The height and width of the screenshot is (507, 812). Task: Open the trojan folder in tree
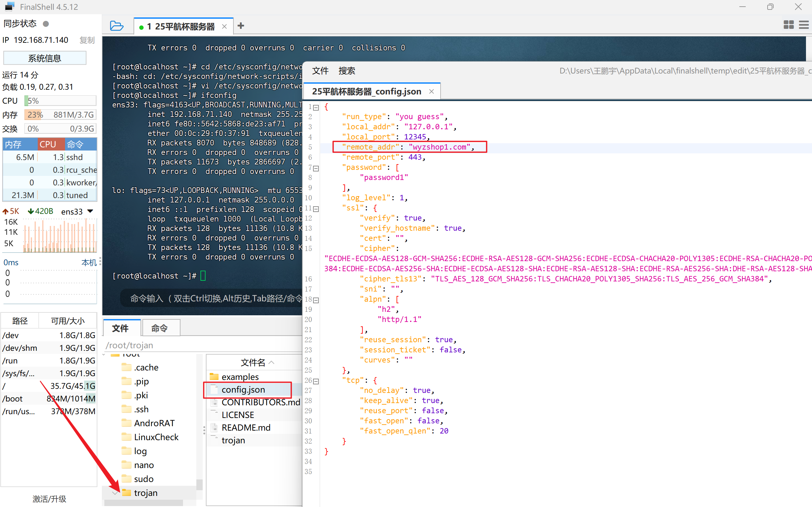click(146, 492)
